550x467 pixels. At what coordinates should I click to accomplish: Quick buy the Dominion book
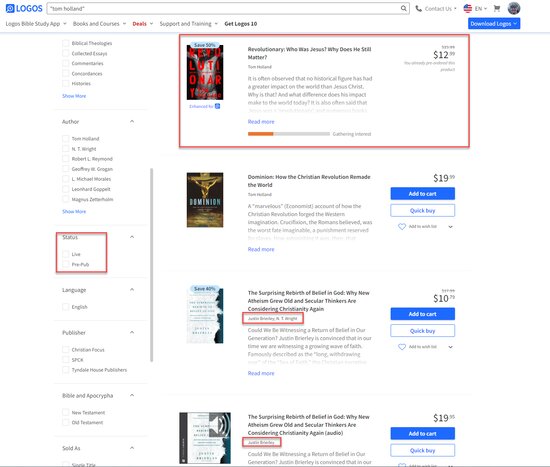click(x=422, y=211)
